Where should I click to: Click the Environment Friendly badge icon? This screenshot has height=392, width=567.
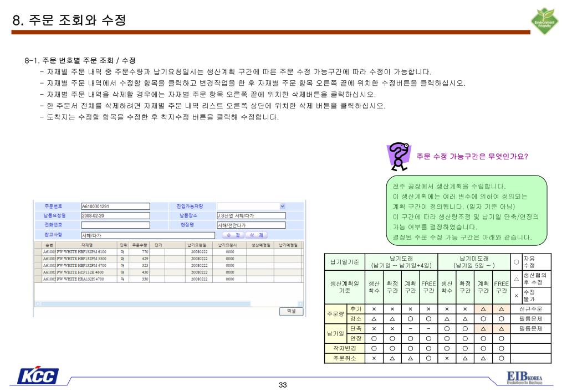tap(545, 21)
